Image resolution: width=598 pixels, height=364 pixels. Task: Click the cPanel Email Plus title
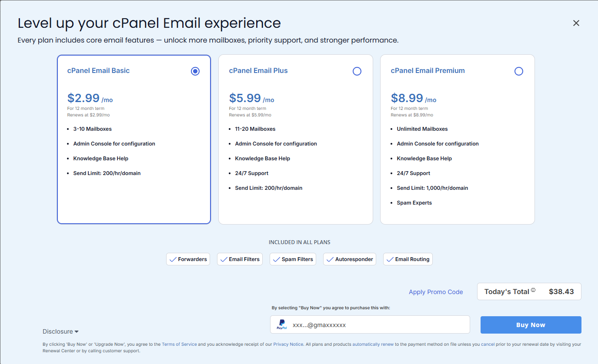(x=258, y=71)
